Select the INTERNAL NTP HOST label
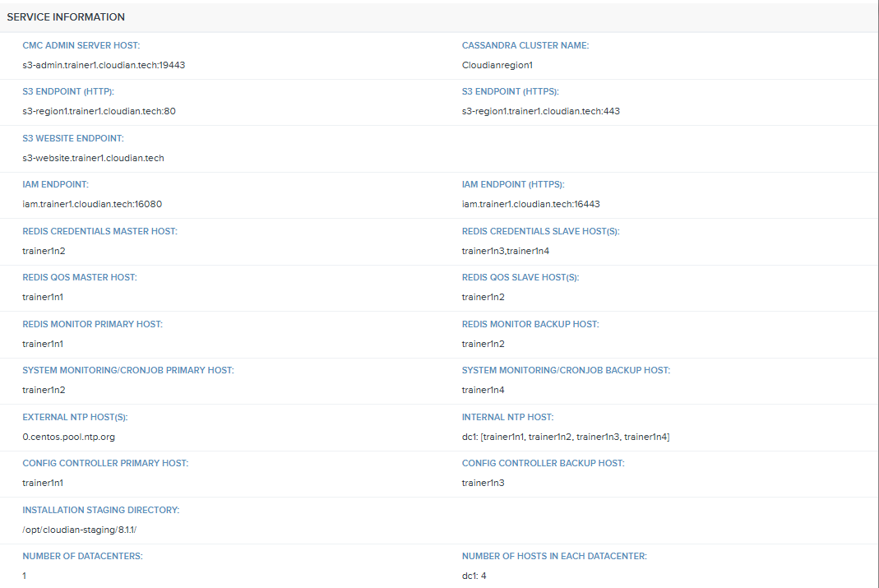The width and height of the screenshot is (879, 588). [507, 418]
